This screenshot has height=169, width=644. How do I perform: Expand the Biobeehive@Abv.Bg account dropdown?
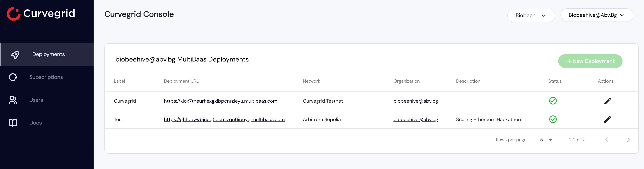596,15
